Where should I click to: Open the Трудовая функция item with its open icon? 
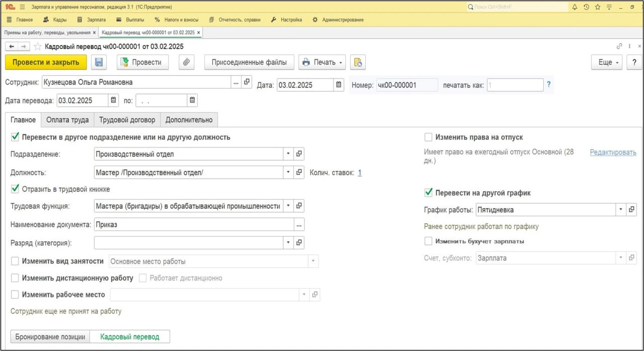(x=299, y=205)
